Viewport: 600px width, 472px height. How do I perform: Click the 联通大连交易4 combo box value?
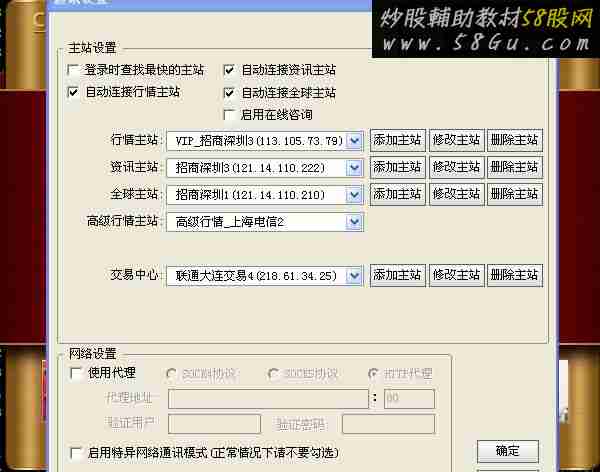pos(257,276)
